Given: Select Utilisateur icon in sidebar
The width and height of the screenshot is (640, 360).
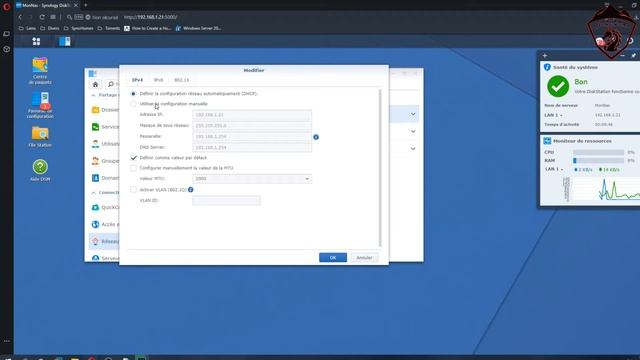Looking at the screenshot, I should click(96, 144).
